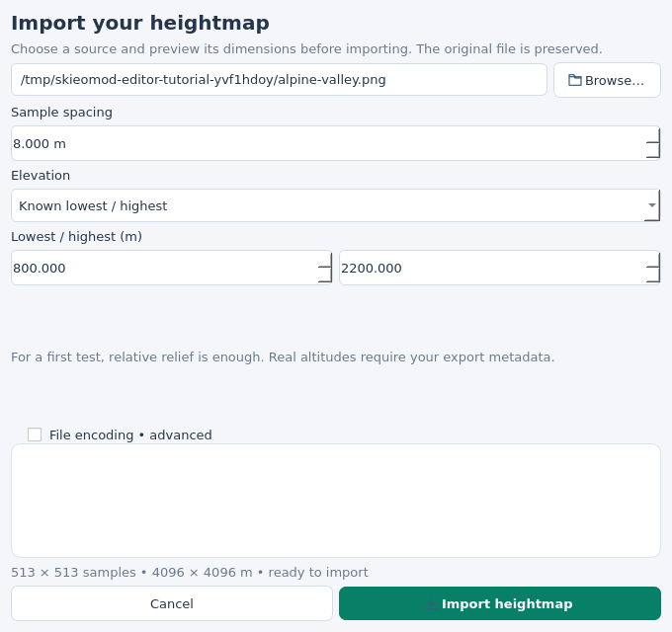
Task: Click the 'Choose a source' subtitle text
Action: click(306, 49)
